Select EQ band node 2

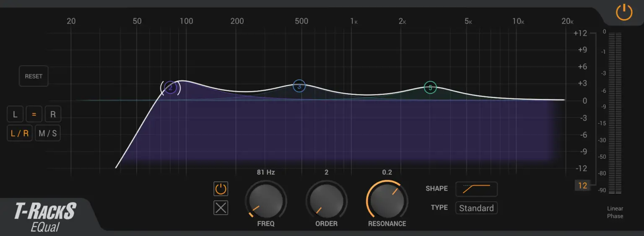point(170,88)
